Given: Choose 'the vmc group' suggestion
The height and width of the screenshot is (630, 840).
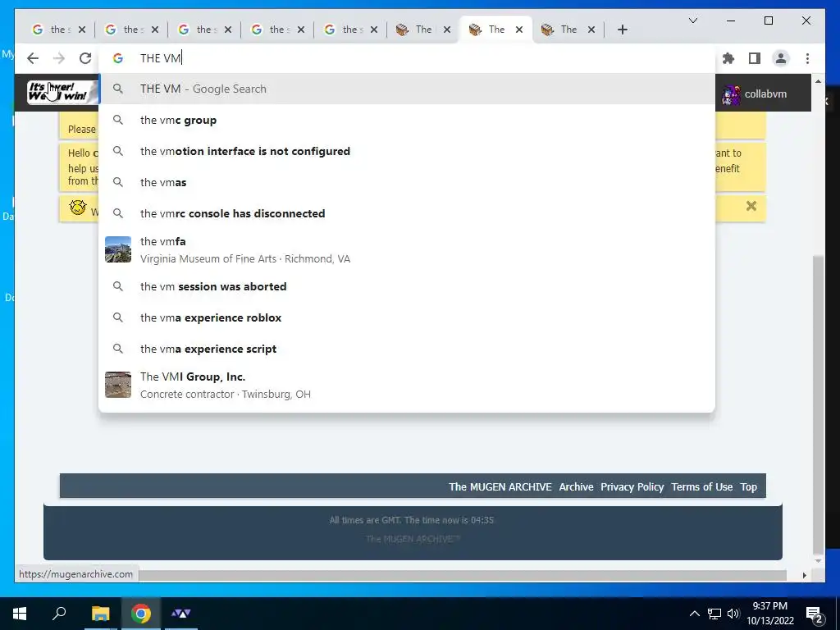Looking at the screenshot, I should tap(407, 120).
